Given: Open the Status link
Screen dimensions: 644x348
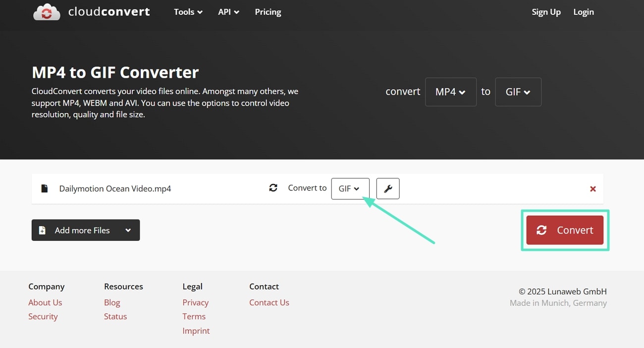Looking at the screenshot, I should [x=115, y=316].
